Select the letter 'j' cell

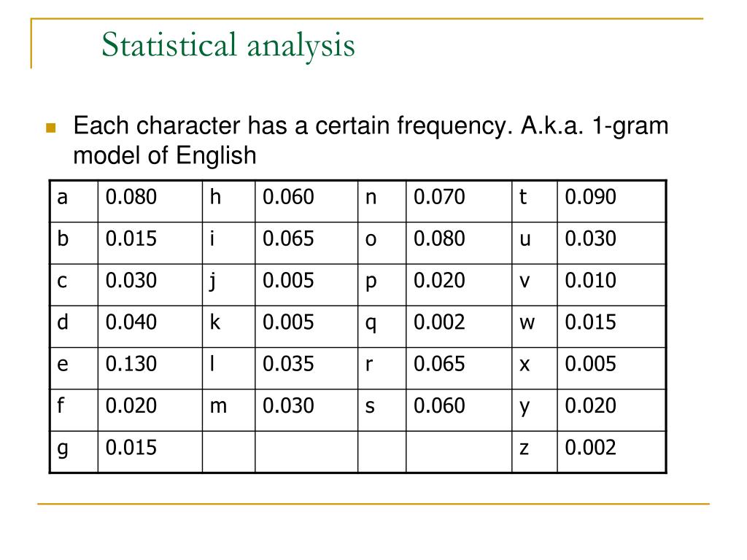point(228,285)
